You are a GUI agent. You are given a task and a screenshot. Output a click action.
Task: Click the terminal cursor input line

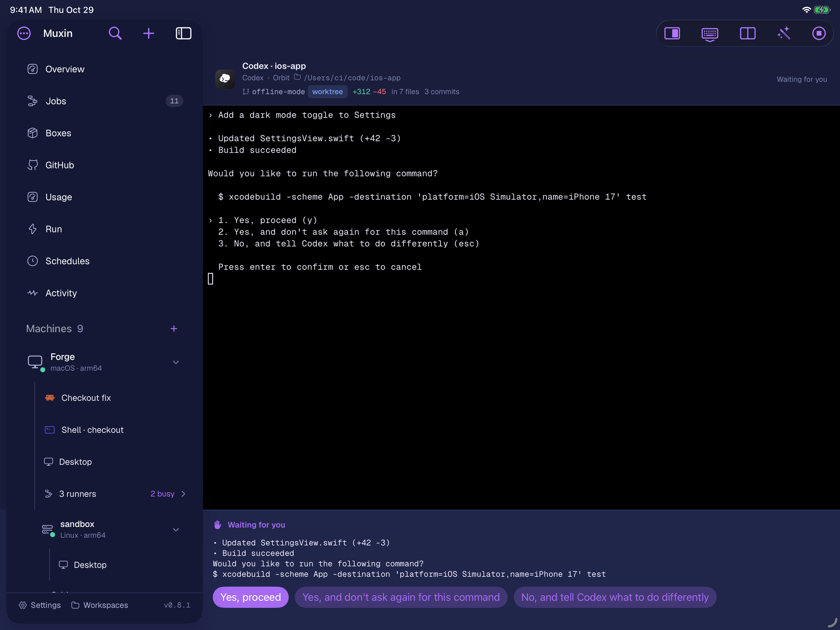pos(211,278)
